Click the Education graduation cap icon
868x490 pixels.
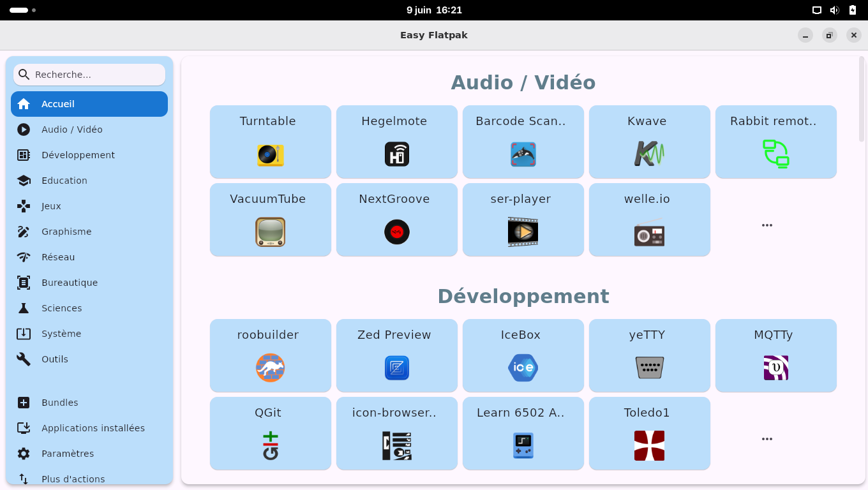(x=24, y=181)
